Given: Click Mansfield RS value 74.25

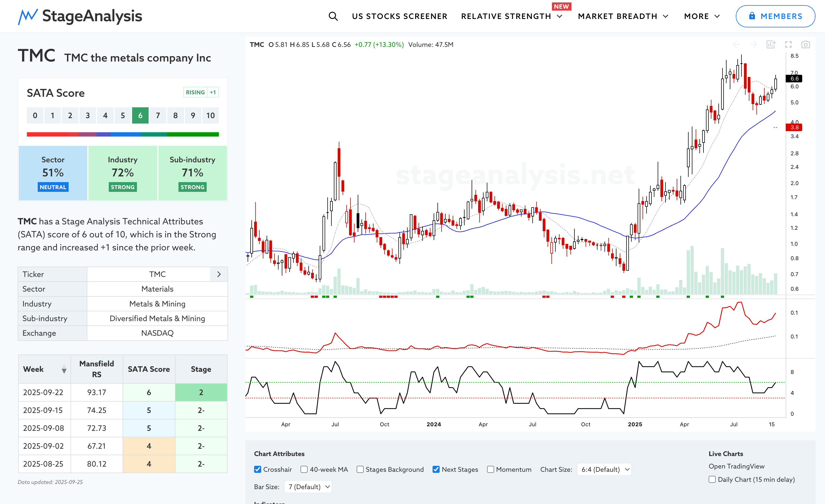Looking at the screenshot, I should tap(97, 410).
